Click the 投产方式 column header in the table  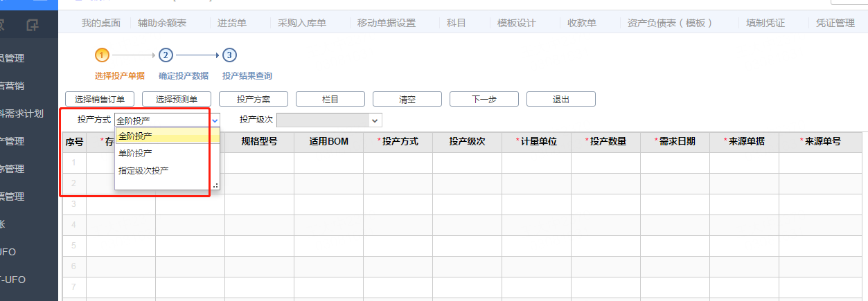point(398,142)
